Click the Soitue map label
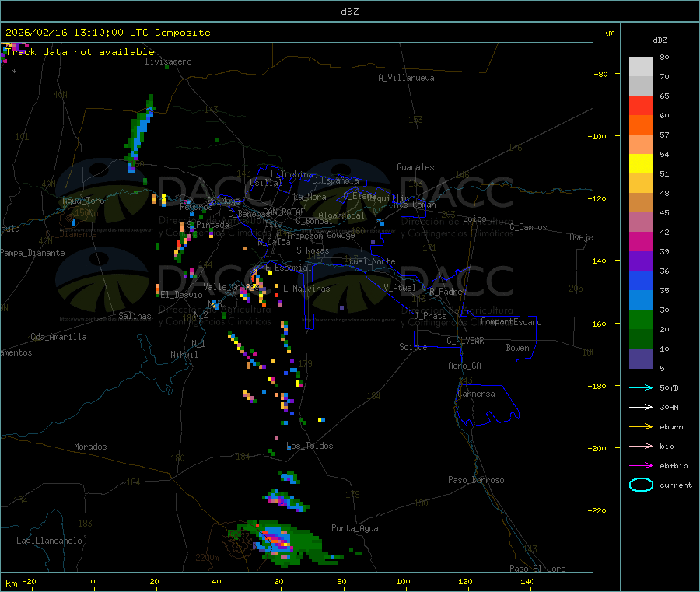700x592 pixels. [x=413, y=347]
